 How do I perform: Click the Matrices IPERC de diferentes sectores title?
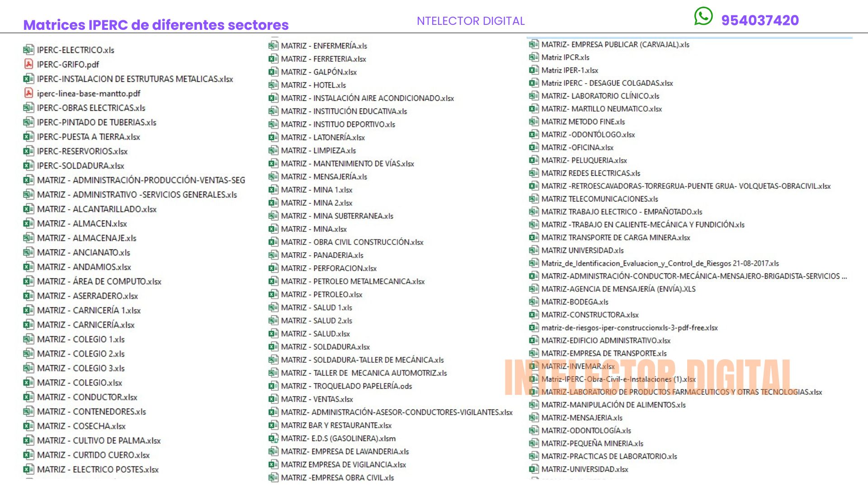tap(156, 25)
